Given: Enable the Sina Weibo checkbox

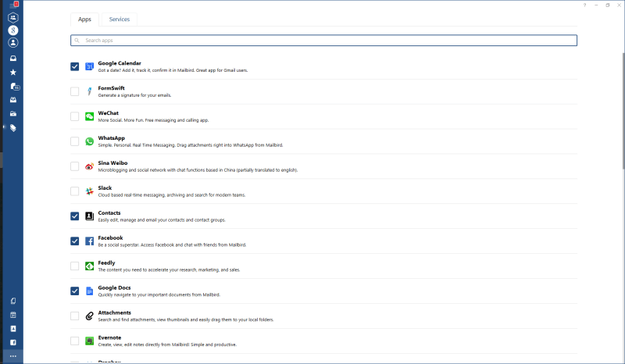Looking at the screenshot, I should 74,166.
